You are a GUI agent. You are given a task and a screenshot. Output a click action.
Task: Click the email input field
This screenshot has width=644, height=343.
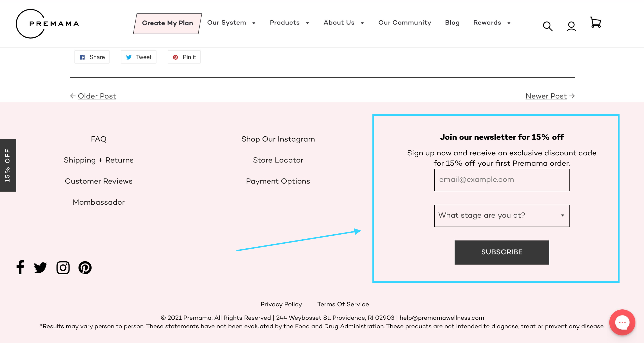point(502,180)
